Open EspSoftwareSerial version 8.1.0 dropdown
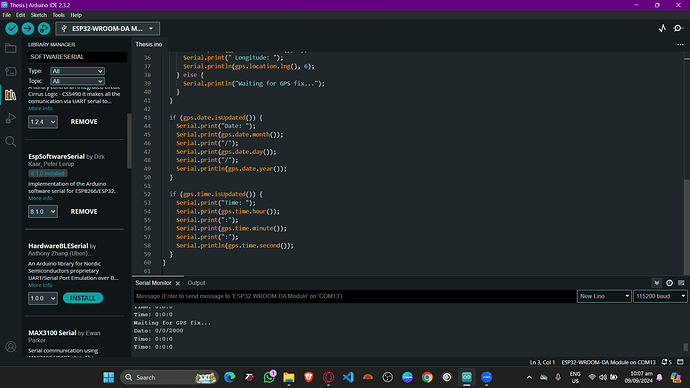Viewport: 690px width, 388px height. click(43, 212)
